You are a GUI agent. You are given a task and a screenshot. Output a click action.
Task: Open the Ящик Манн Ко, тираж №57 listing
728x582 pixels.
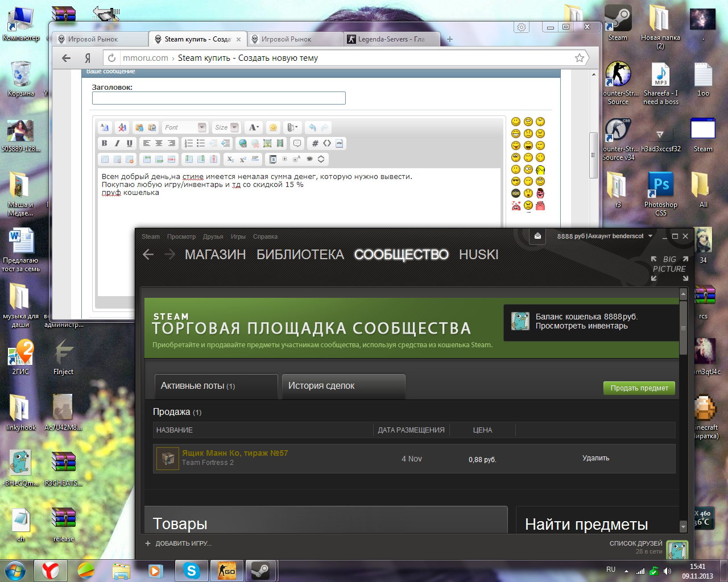point(235,453)
